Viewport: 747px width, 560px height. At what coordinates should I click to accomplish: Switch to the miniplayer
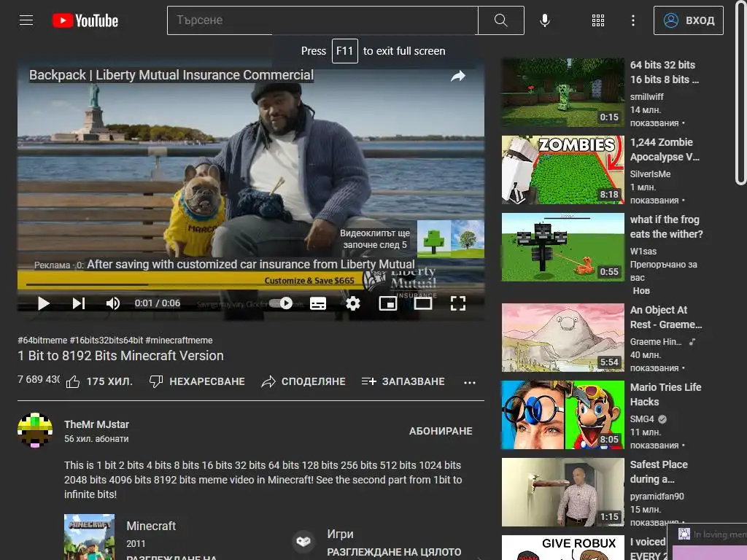pyautogui.click(x=388, y=303)
